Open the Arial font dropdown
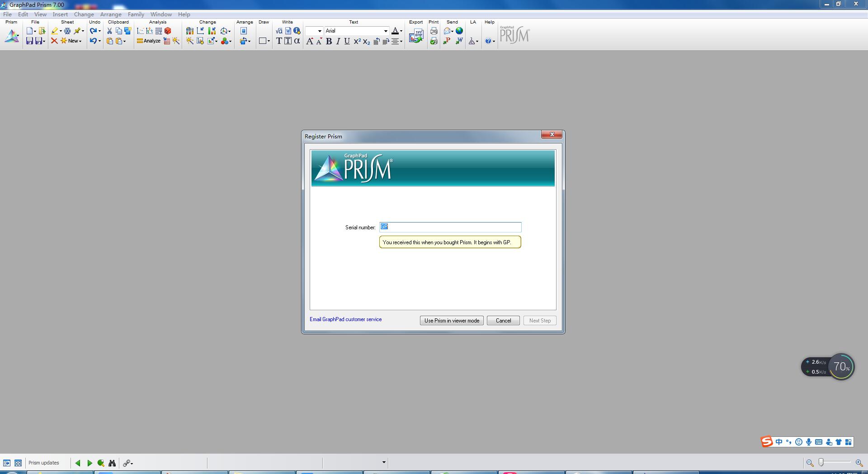 pos(385,31)
